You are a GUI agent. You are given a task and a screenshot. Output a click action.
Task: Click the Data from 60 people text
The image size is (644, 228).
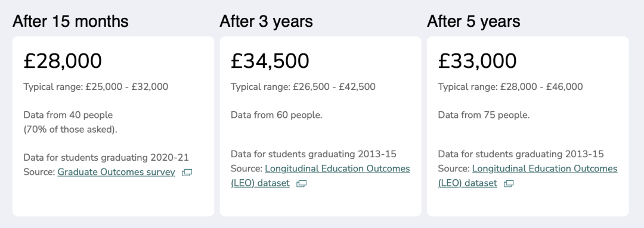click(x=277, y=115)
